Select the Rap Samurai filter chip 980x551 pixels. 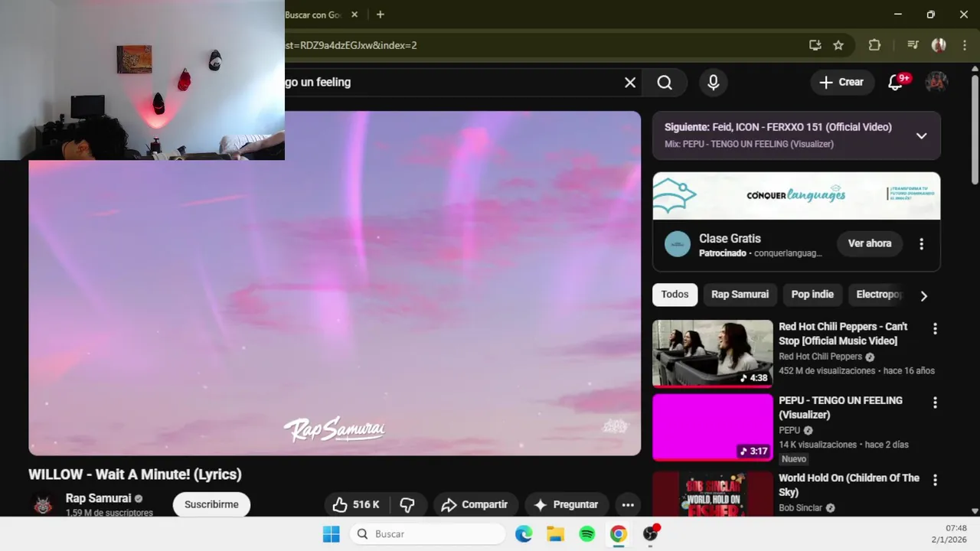[x=740, y=295]
